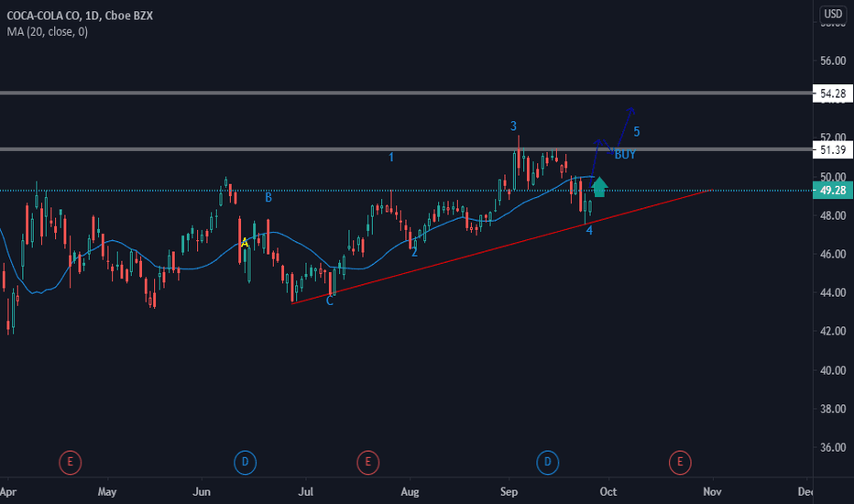This screenshot has width=854, height=504.
Task: Click the Jul label on time axis
Action: pyautogui.click(x=305, y=492)
